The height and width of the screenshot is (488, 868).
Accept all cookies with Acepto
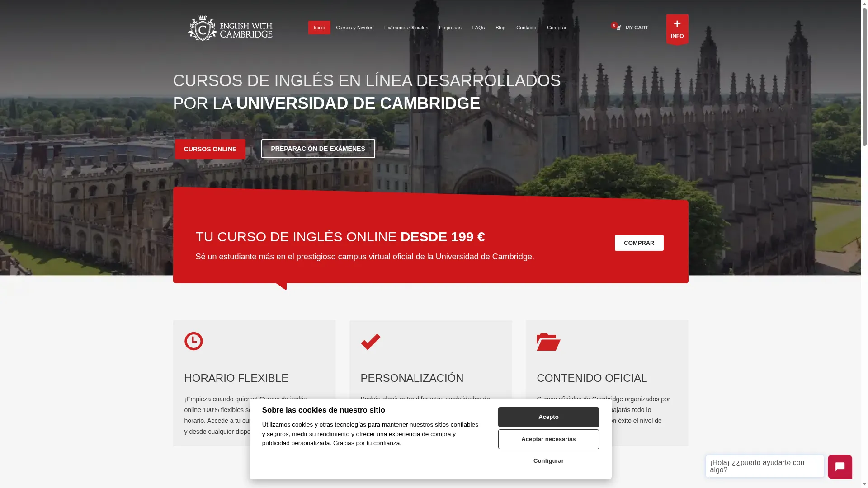point(548,417)
